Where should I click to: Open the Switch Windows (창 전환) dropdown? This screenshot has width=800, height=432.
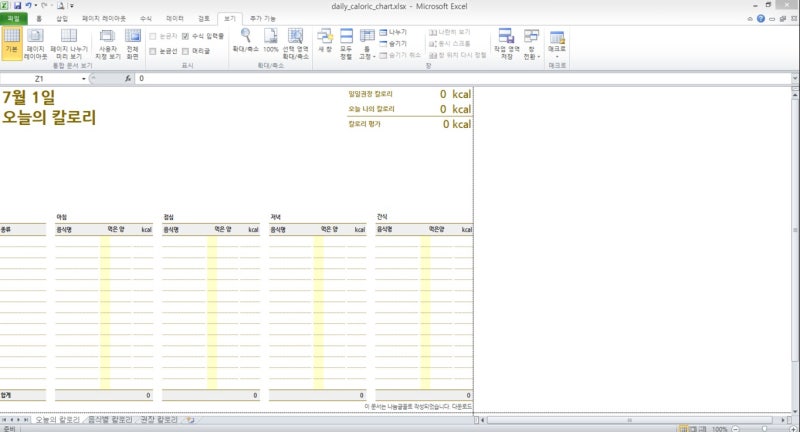532,44
